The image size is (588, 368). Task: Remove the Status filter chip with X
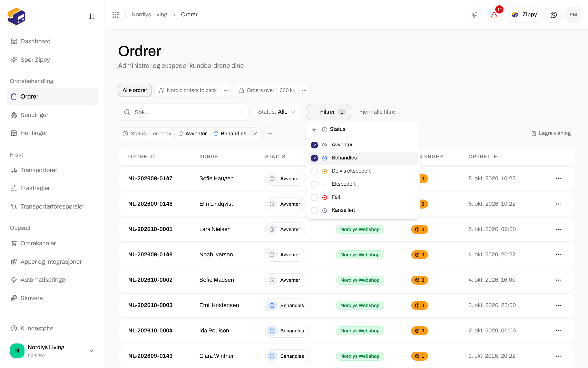(x=255, y=134)
